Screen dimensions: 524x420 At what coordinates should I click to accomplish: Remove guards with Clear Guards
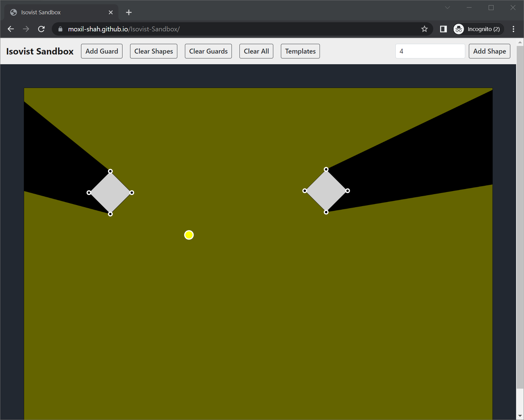click(208, 51)
